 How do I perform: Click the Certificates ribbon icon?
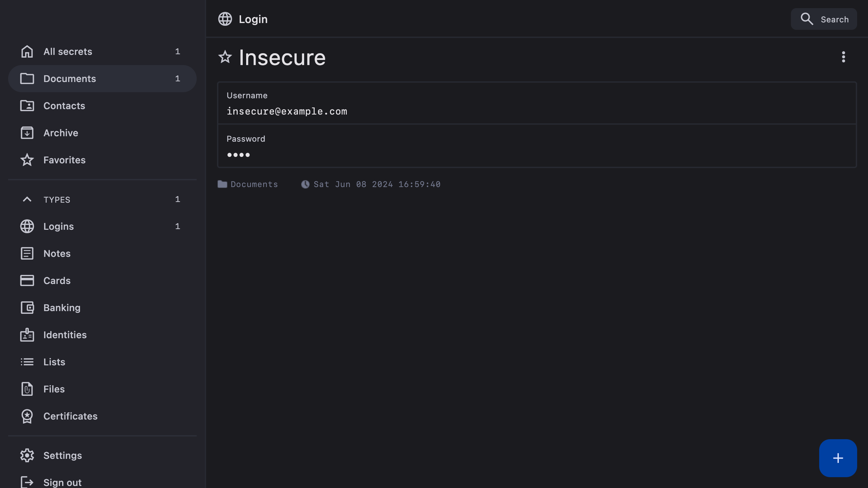pos(27,416)
